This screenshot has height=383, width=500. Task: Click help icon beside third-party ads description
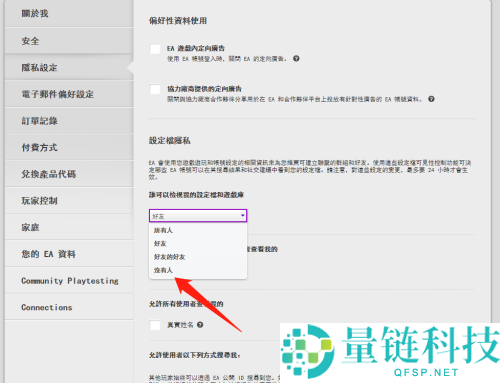click(x=431, y=99)
